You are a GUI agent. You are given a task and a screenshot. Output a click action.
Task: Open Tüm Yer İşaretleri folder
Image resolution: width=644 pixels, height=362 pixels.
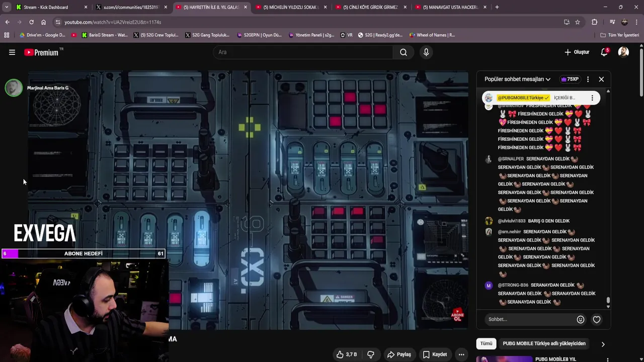[619, 35]
